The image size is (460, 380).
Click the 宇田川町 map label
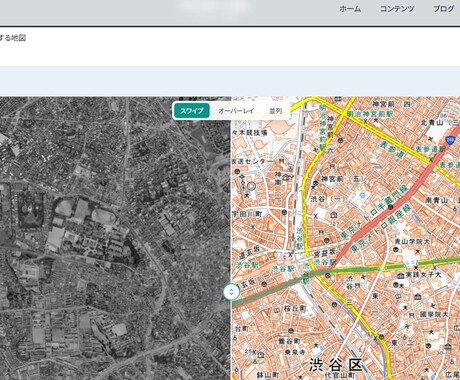point(247,214)
